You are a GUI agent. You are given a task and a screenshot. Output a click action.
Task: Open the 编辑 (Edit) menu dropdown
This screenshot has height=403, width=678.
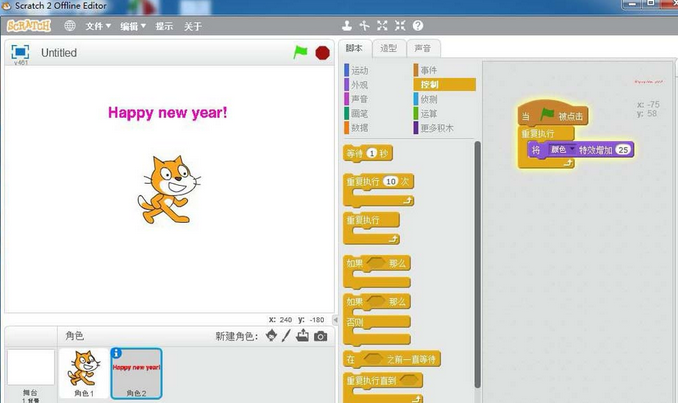coord(132,25)
